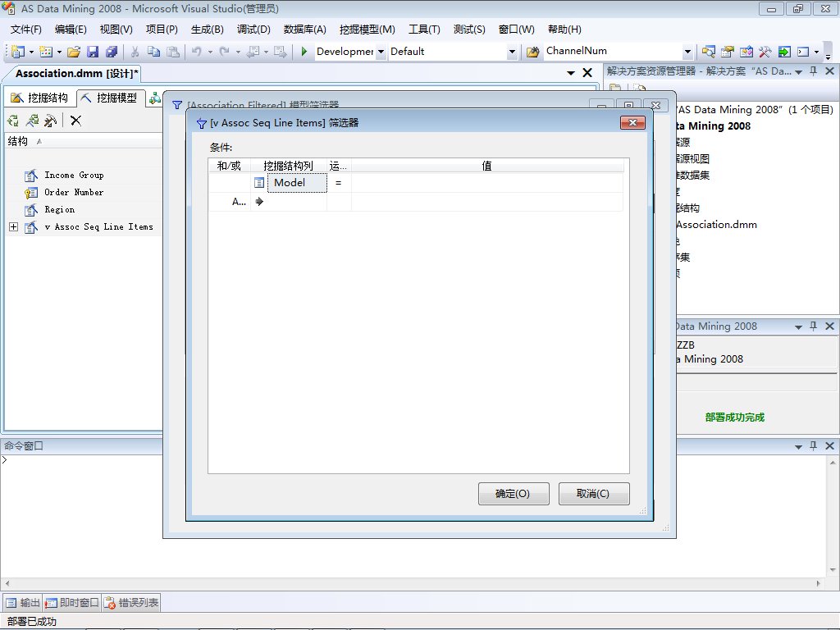Click the 取消(C) button

[594, 493]
